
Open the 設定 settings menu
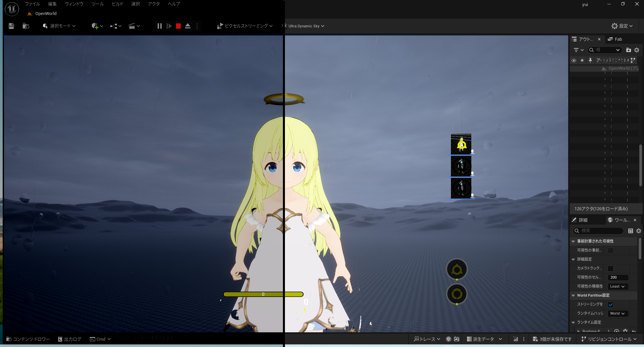coord(622,26)
